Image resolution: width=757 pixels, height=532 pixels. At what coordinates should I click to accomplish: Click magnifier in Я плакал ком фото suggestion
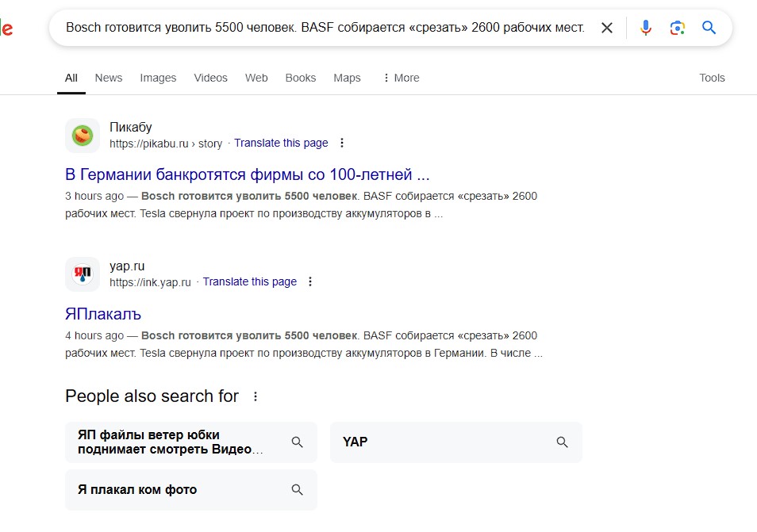(x=298, y=490)
